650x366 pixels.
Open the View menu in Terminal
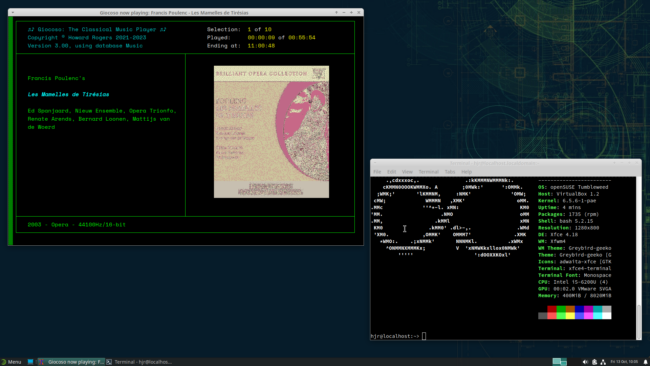tap(407, 172)
